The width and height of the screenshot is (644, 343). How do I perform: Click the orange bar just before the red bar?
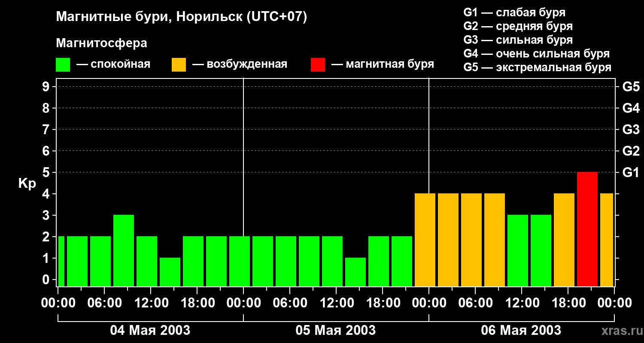click(x=564, y=240)
